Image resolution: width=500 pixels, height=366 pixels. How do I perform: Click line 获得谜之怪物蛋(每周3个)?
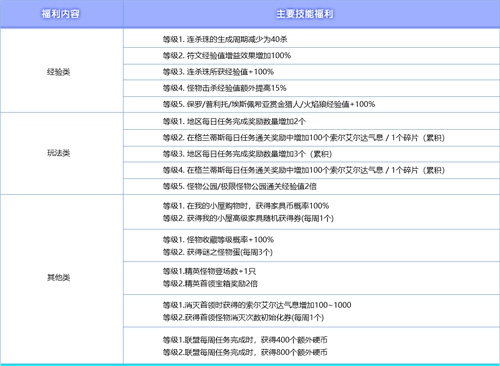pyautogui.click(x=218, y=252)
